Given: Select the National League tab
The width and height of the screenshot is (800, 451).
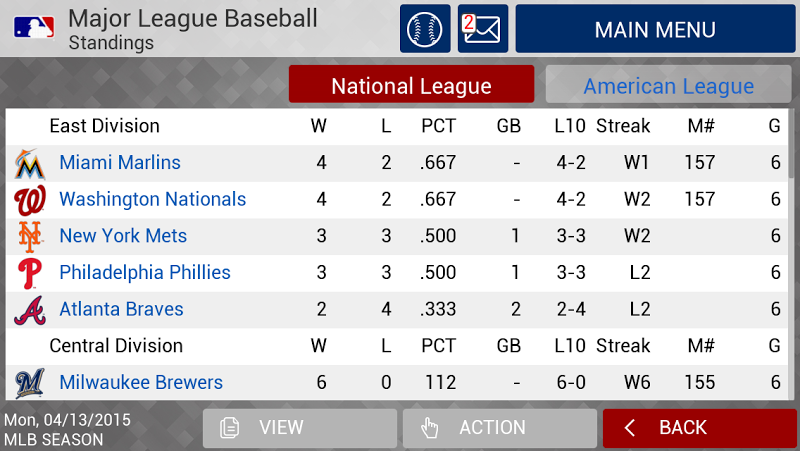Looking at the screenshot, I should (x=411, y=84).
